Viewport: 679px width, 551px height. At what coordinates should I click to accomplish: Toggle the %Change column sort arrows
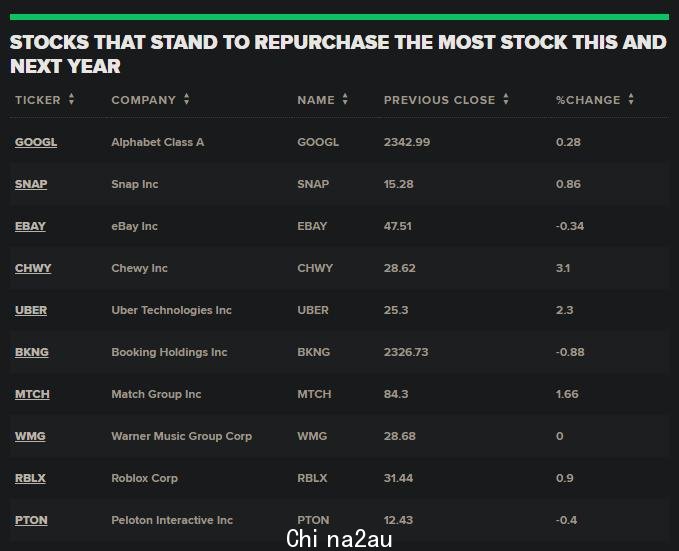(631, 99)
